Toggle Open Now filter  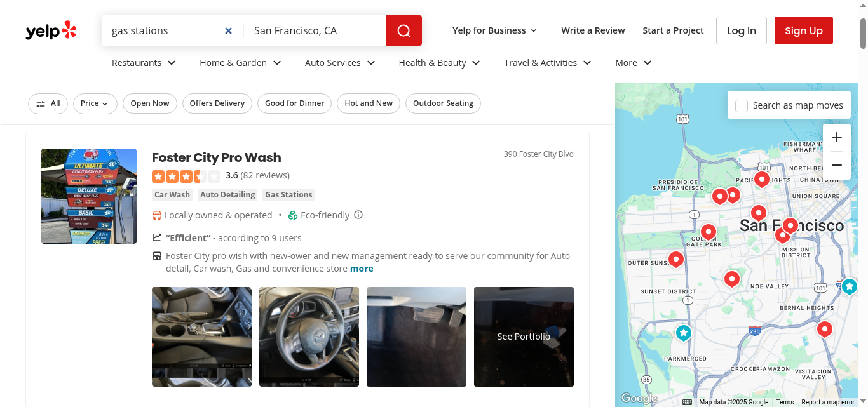[x=150, y=103]
